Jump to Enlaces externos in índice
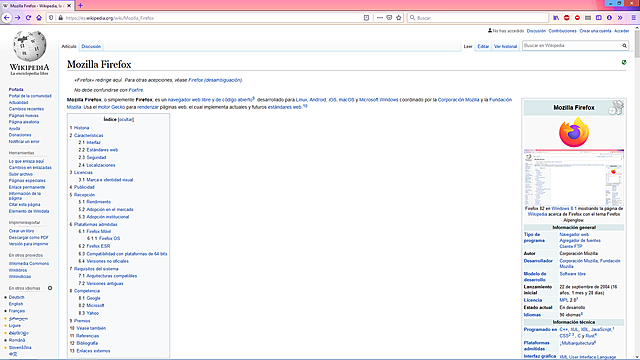 point(93,351)
